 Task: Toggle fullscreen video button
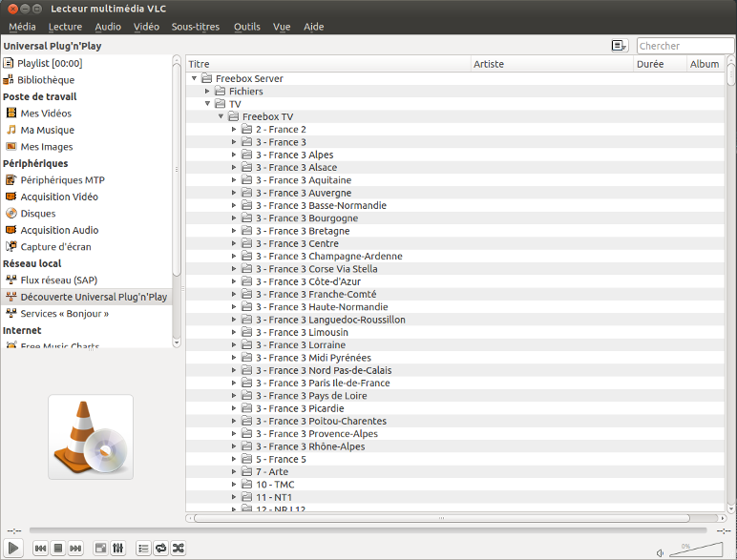click(100, 549)
